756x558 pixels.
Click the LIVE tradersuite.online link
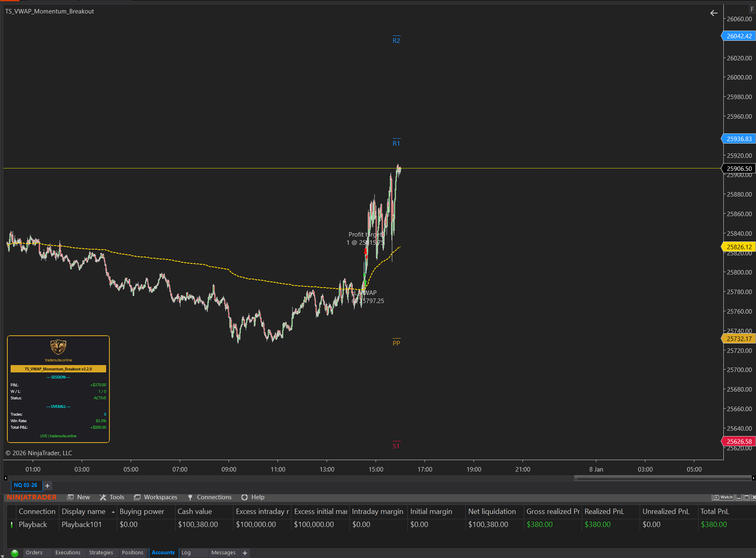click(58, 436)
